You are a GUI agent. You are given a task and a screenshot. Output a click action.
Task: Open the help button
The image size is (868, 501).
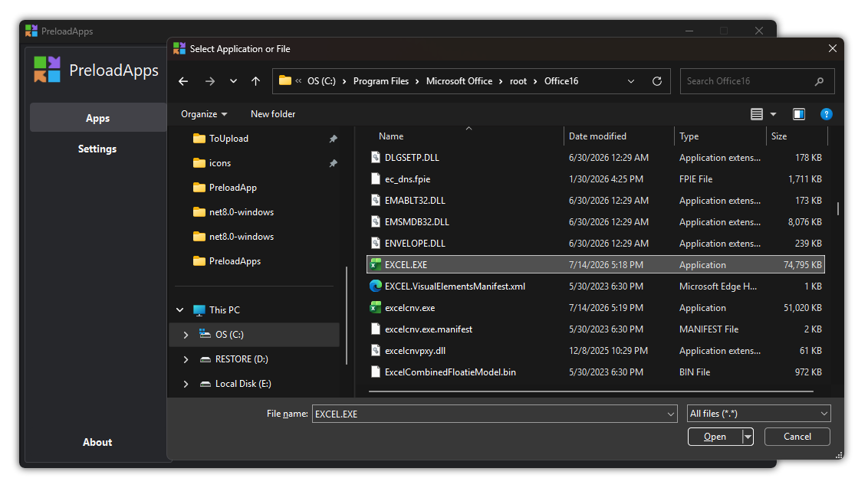tap(827, 114)
